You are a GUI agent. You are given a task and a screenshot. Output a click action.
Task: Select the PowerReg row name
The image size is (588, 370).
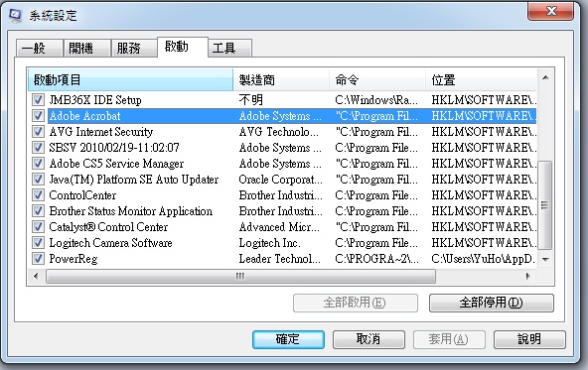(x=73, y=258)
